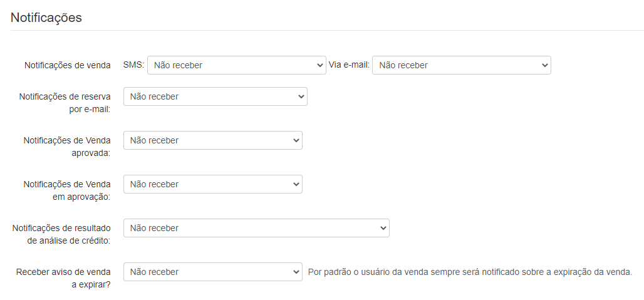
Task: Click the 'Notificações de resultado de análise de crédito' label
Action: point(61,234)
